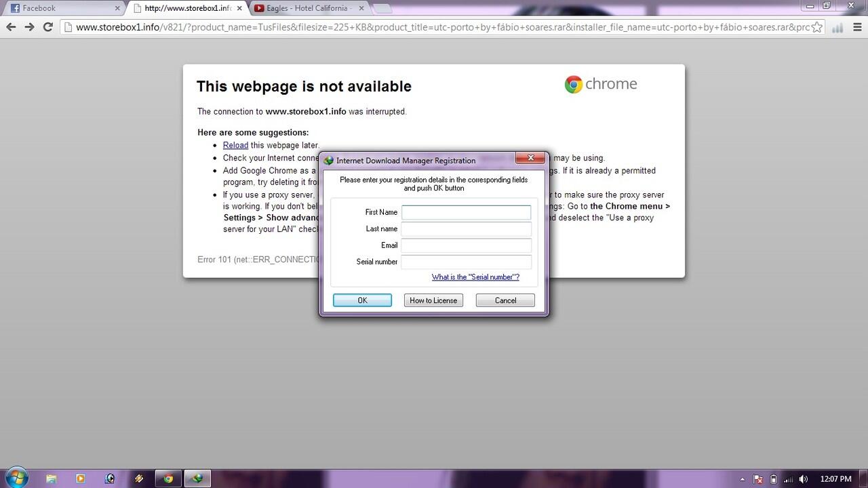Click the Last name field
This screenshot has width=868, height=488.
pos(467,229)
